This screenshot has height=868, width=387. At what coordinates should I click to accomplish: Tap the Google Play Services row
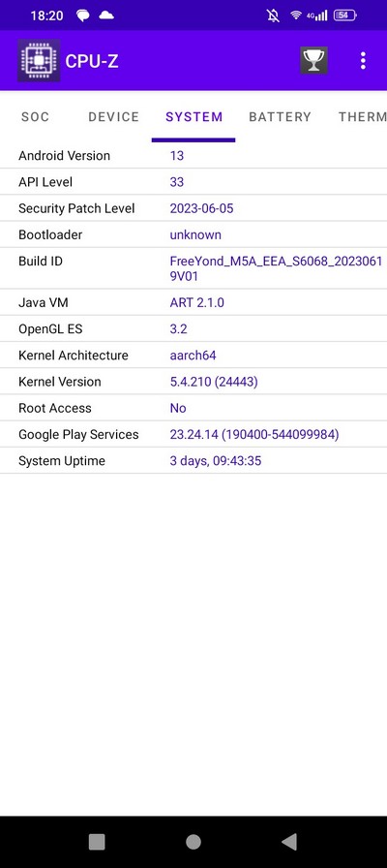click(x=193, y=435)
